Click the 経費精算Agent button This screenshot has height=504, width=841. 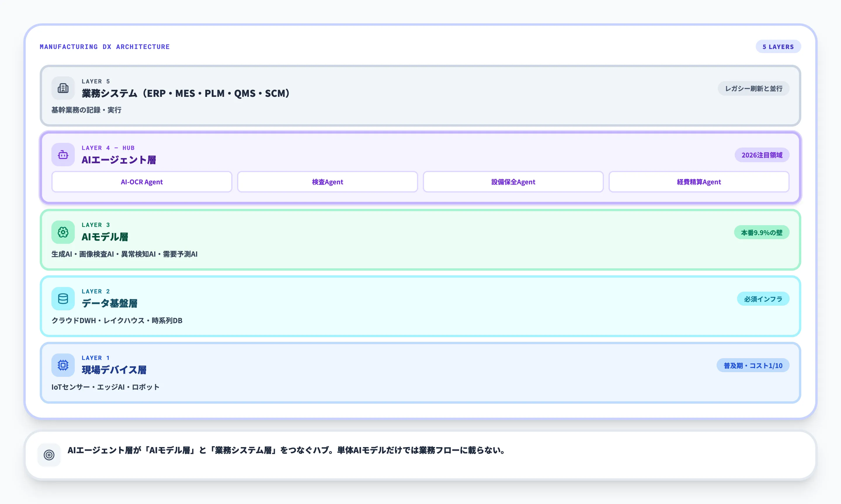pos(699,182)
